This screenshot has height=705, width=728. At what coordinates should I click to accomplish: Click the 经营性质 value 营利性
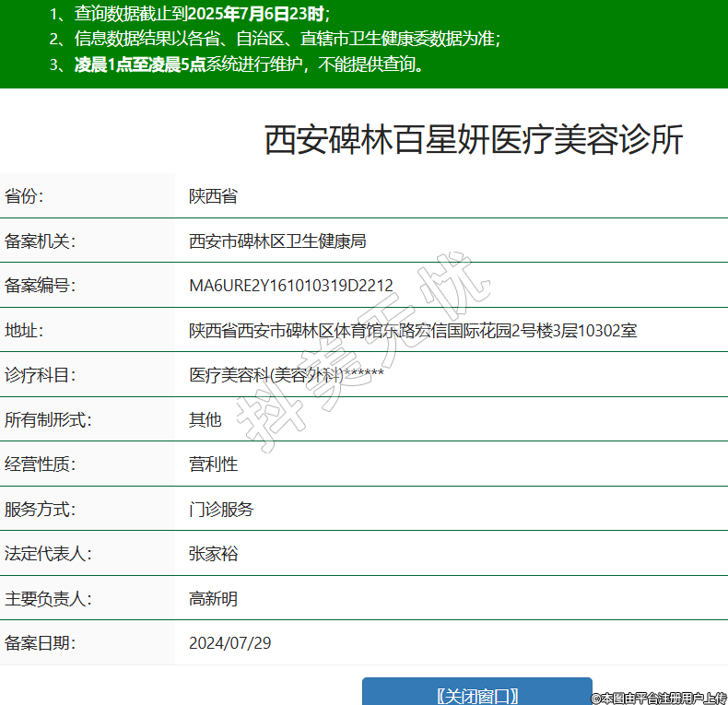click(213, 464)
